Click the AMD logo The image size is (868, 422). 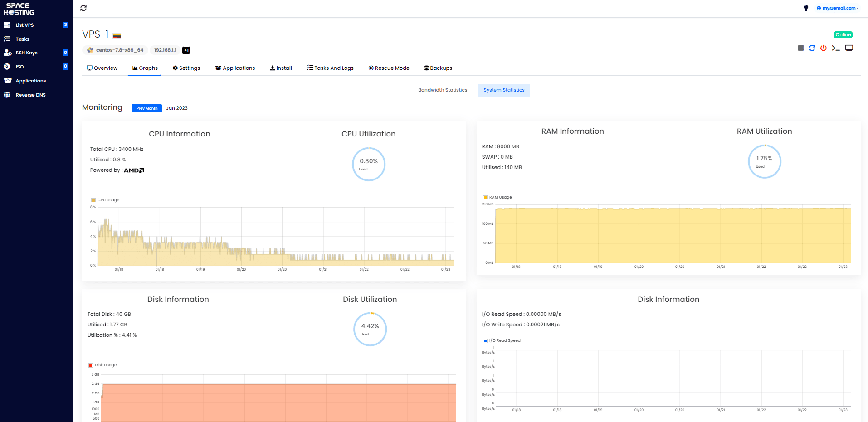click(134, 170)
